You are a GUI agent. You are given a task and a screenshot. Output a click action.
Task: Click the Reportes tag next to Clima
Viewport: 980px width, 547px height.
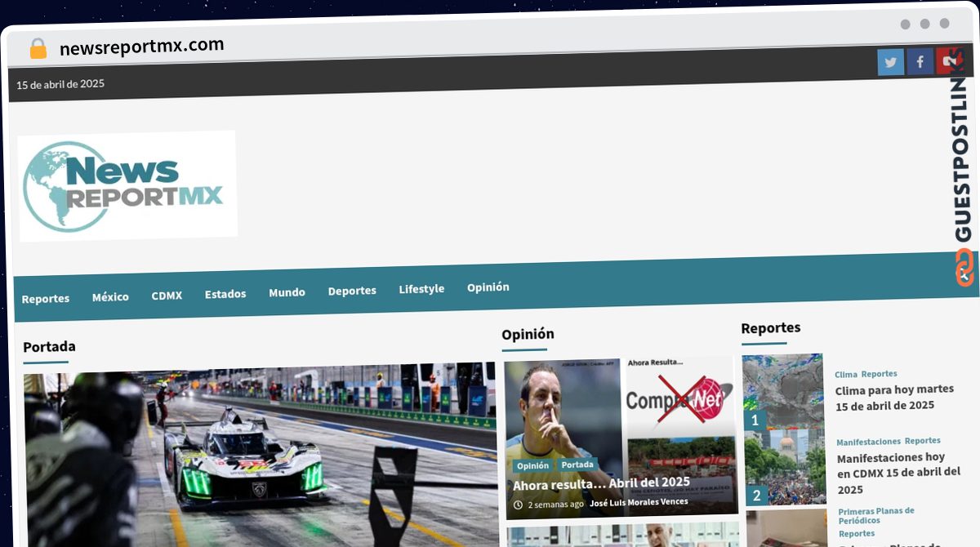pos(879,374)
